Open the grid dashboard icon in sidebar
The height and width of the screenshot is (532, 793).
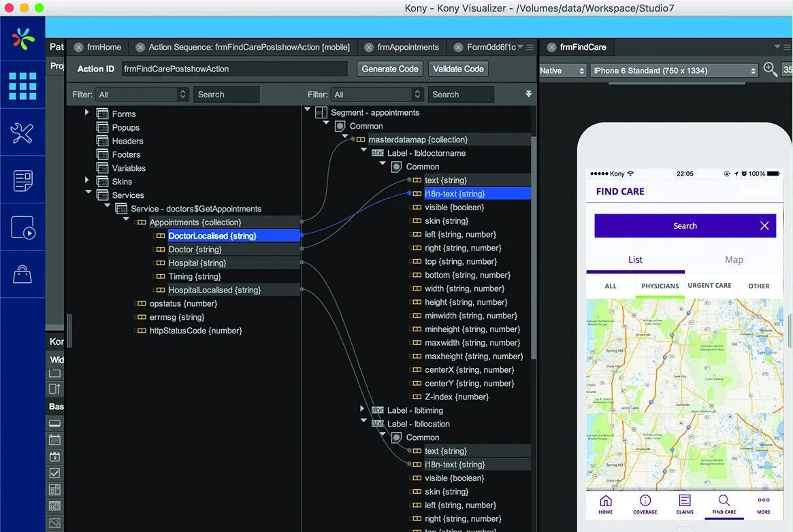[x=22, y=86]
